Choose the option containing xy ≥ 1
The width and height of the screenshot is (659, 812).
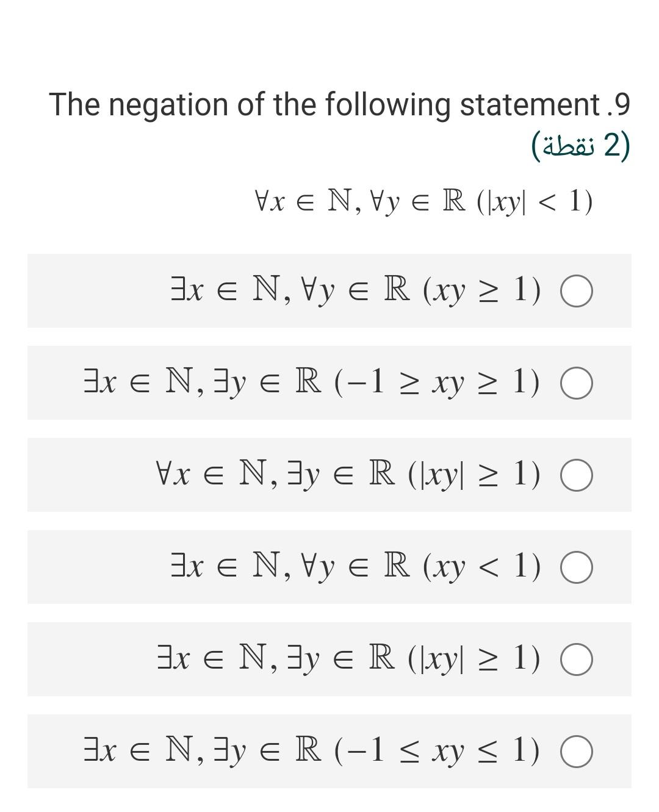[378, 292]
